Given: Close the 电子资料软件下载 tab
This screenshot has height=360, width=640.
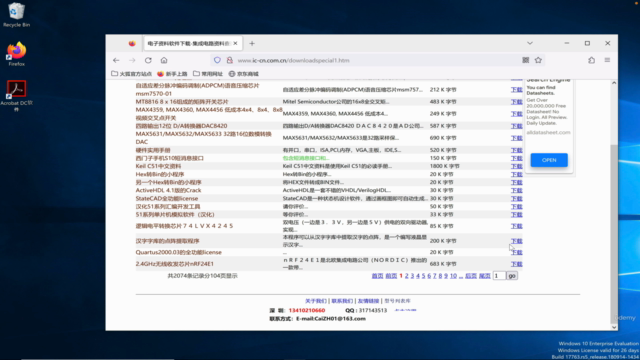Looking at the screenshot, I should pyautogui.click(x=235, y=43).
